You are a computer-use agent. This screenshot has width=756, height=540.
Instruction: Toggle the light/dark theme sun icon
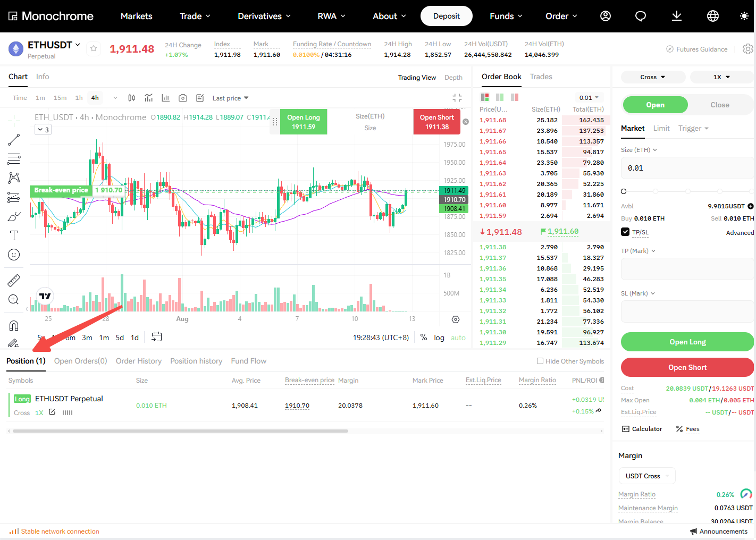coord(744,16)
